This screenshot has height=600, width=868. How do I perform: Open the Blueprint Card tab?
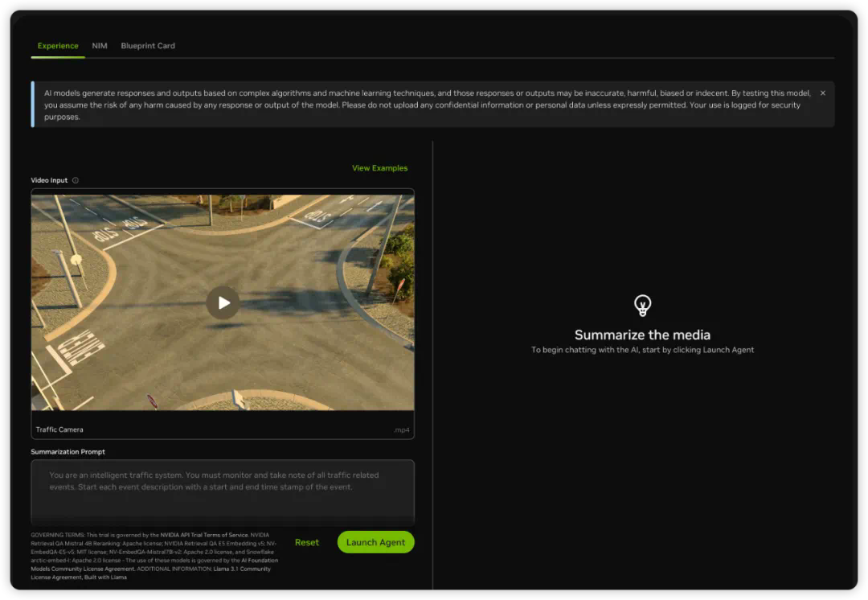click(148, 46)
